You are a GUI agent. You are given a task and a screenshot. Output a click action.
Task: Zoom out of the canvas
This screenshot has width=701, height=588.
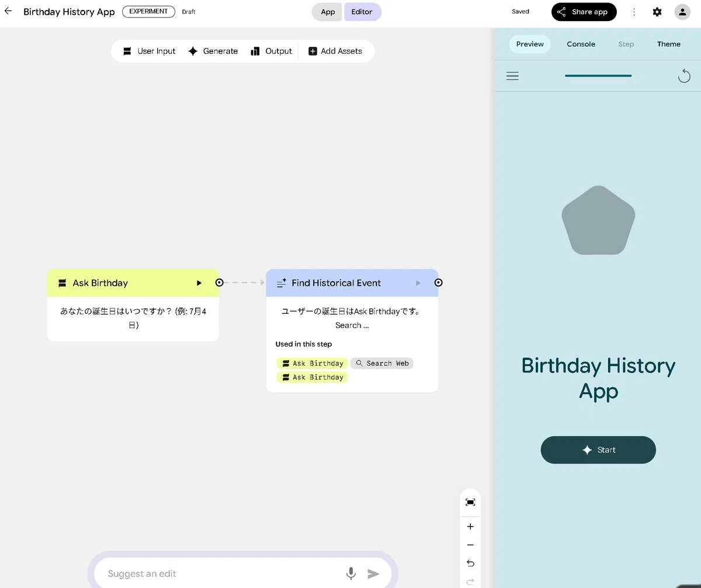pos(470,545)
